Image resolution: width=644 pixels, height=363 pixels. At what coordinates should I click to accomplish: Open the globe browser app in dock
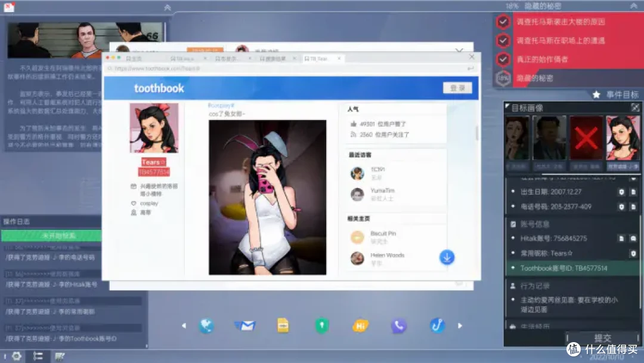(x=206, y=325)
